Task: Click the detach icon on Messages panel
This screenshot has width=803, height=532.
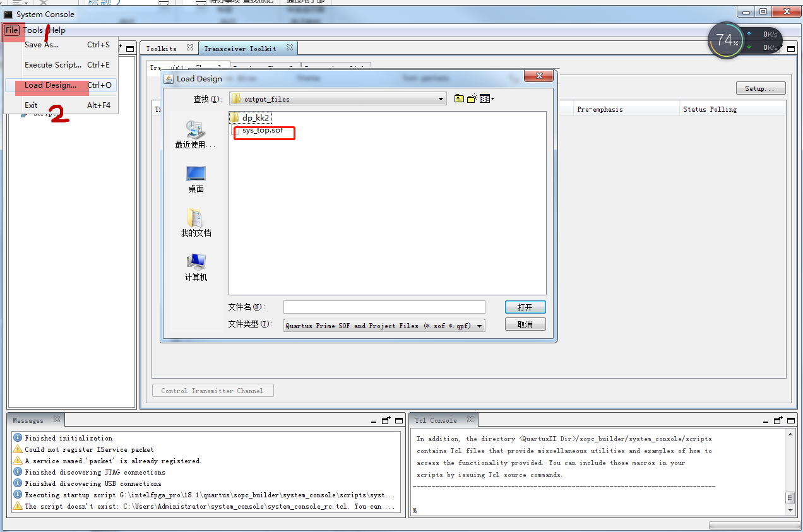Action: 387,420
